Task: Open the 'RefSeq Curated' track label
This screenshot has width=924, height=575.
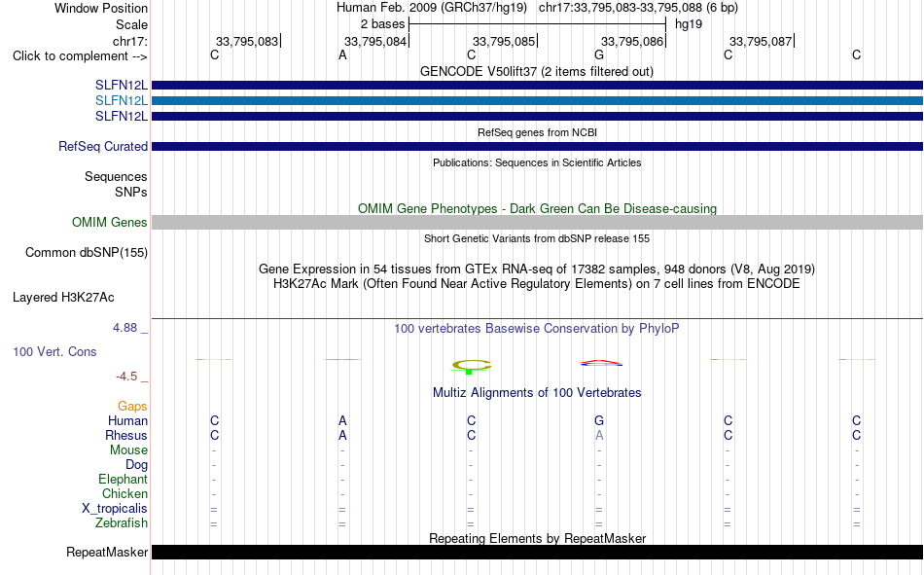Action: pos(103,146)
